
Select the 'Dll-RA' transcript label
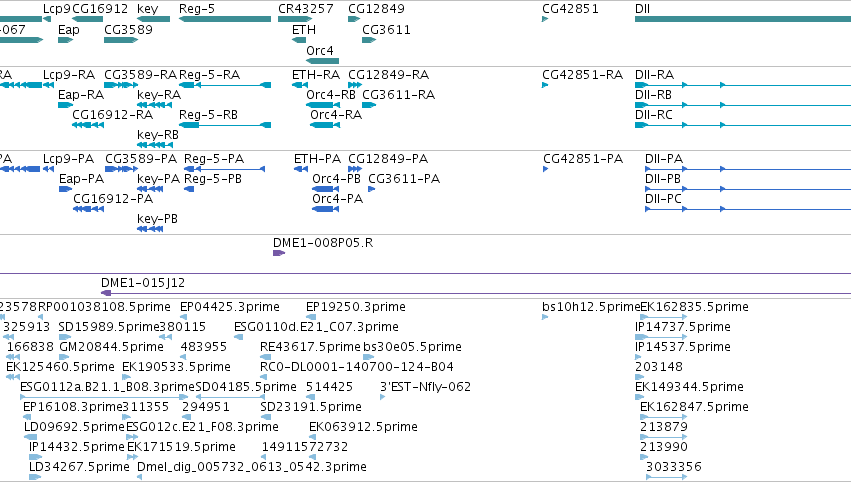point(655,74)
